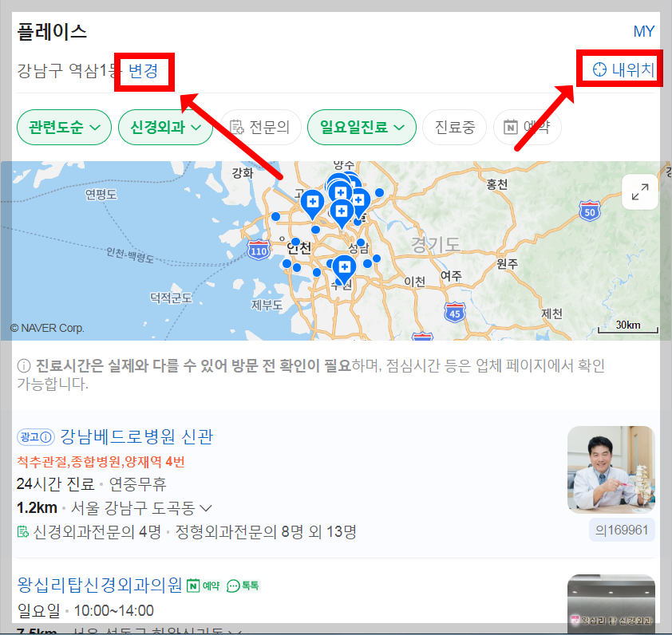Open 왕십리탑신경외과의원 listing
Viewport: 672px width, 635px height.
tap(100, 586)
